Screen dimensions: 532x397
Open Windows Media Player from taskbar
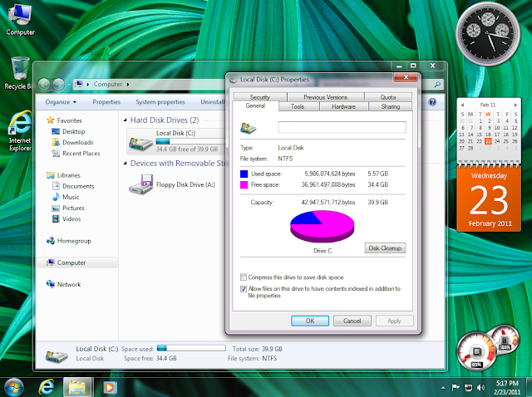109,387
